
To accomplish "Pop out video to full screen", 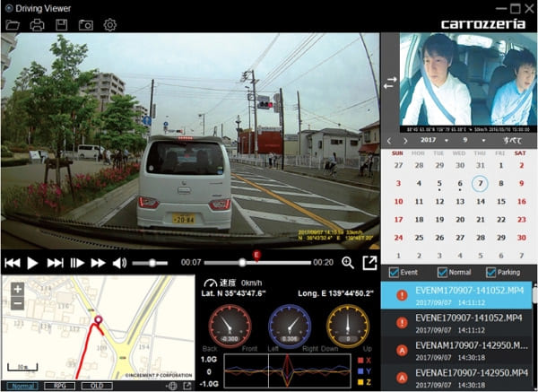I will [x=369, y=263].
